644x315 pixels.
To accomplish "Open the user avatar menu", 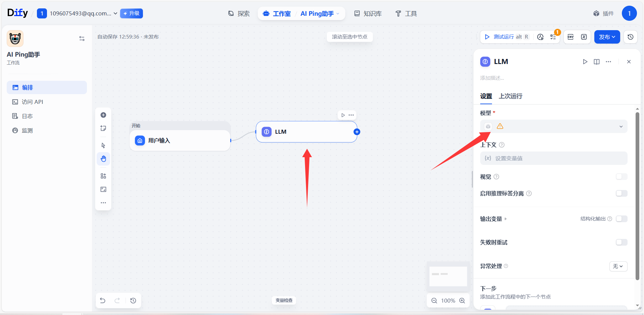I will click(x=629, y=13).
